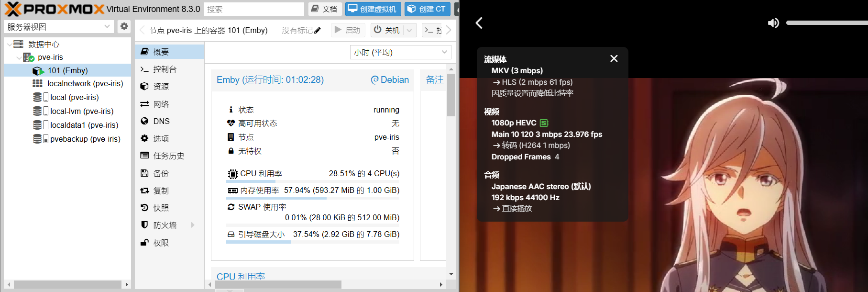This screenshot has height=292, width=868.
Task: Open the 权限 permissions tab
Action: pyautogui.click(x=170, y=243)
